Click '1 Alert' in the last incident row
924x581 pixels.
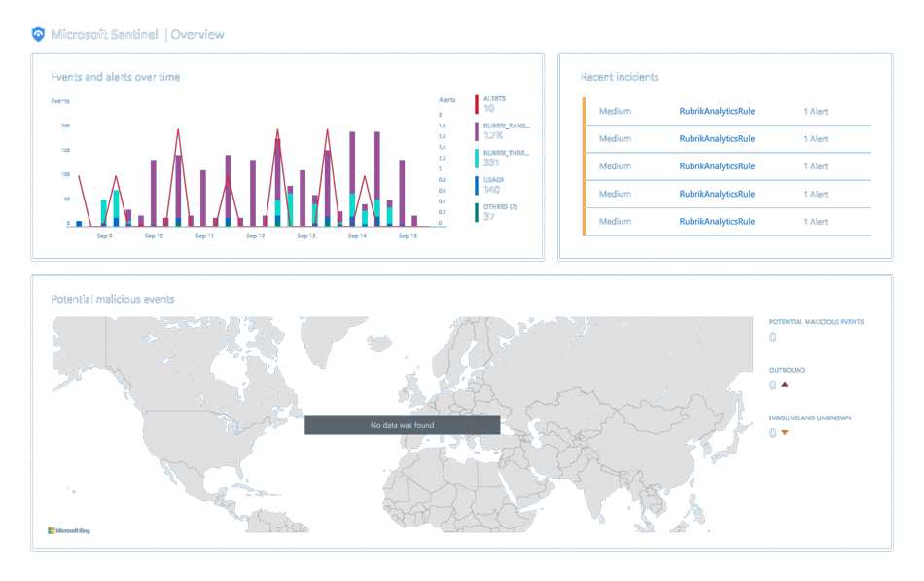[816, 222]
